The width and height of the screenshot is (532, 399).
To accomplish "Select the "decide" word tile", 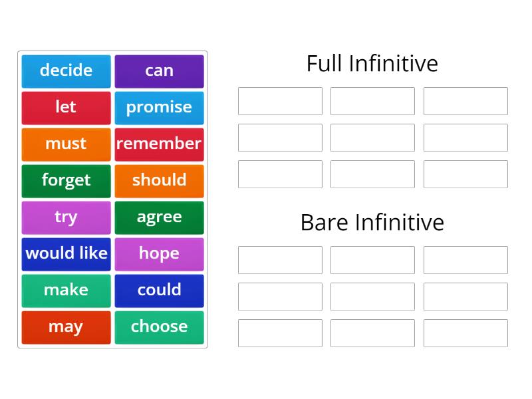I will point(66,71).
